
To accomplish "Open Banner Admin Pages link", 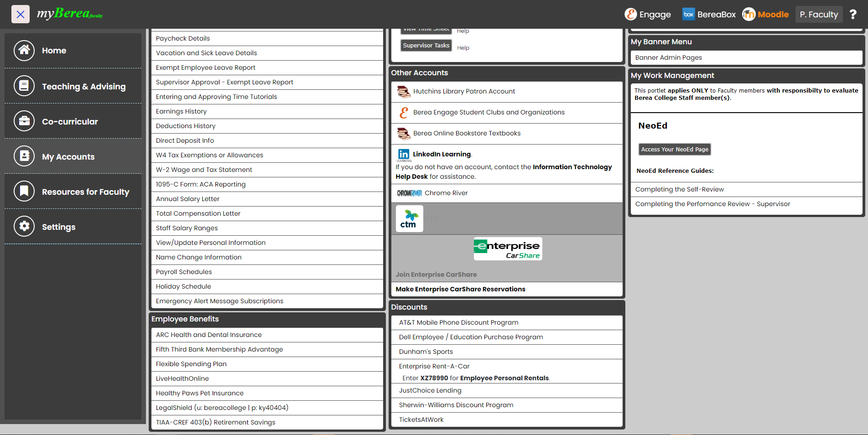I will click(x=668, y=58).
